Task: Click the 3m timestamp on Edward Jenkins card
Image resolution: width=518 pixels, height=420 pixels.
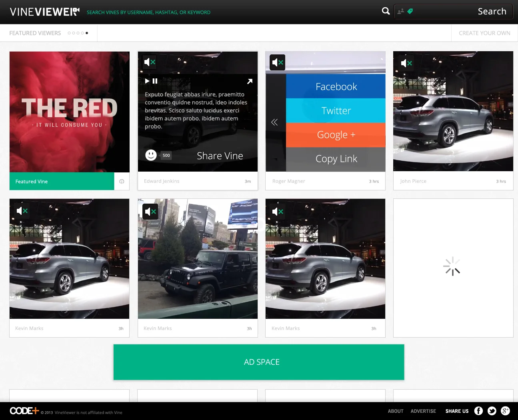Action: 248,182
